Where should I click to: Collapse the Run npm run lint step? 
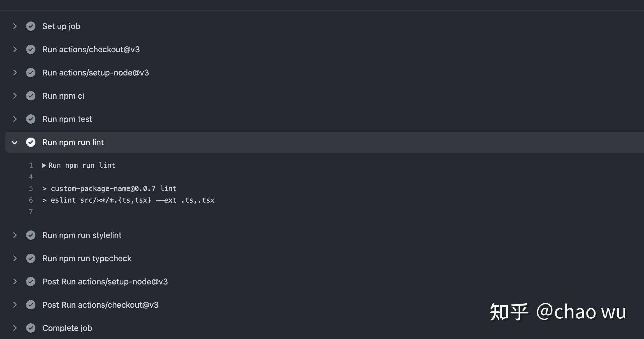(15, 142)
